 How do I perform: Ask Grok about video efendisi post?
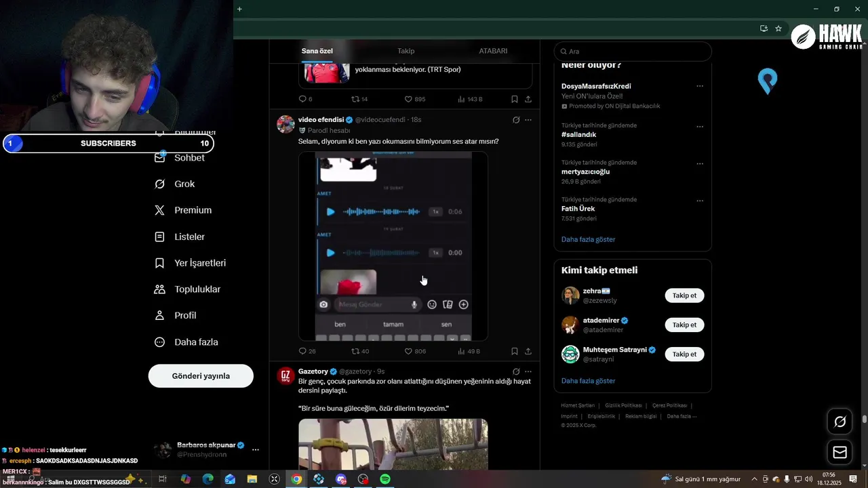[516, 120]
